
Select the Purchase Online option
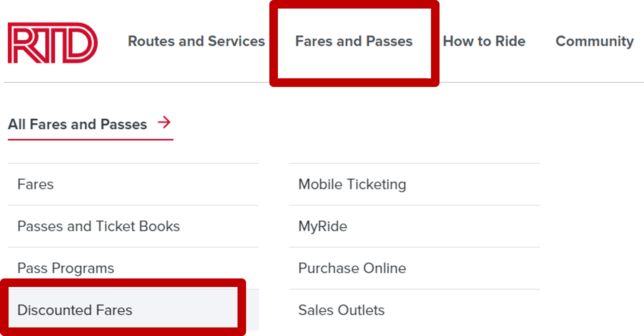click(352, 268)
